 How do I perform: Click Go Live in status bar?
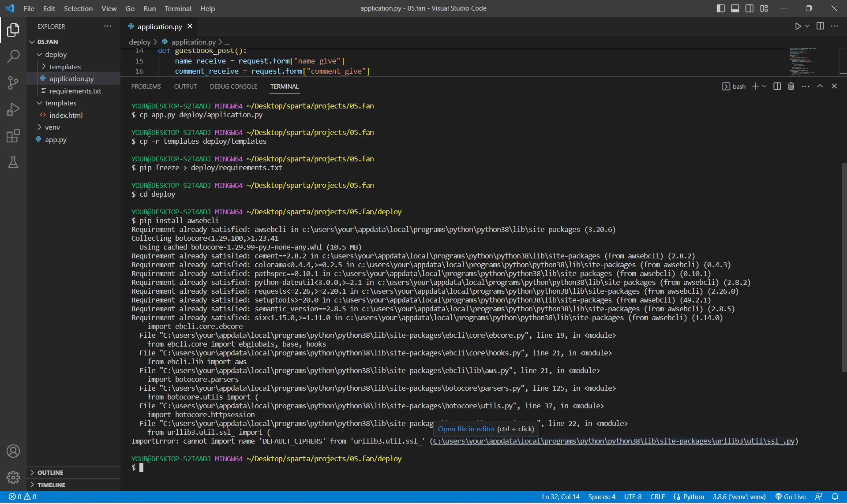[791, 497]
